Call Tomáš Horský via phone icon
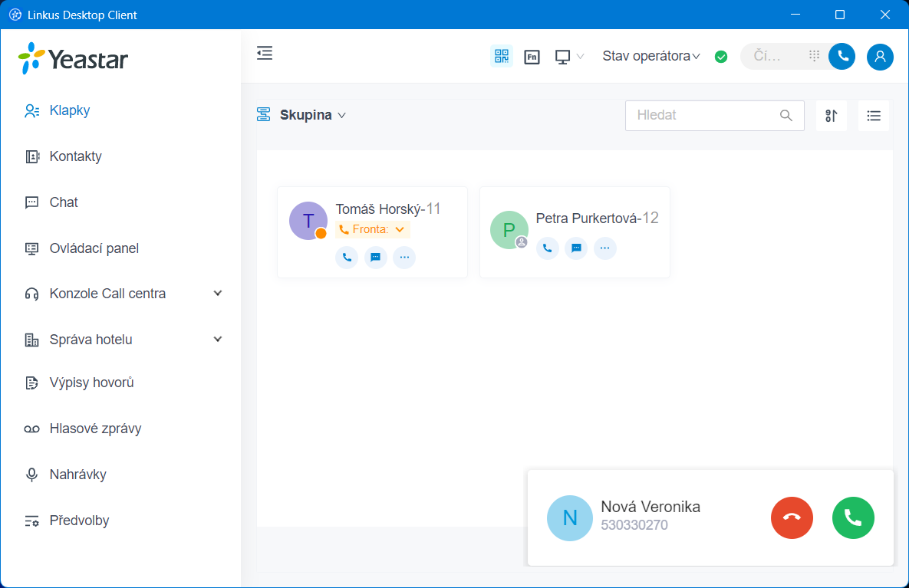 click(x=347, y=258)
